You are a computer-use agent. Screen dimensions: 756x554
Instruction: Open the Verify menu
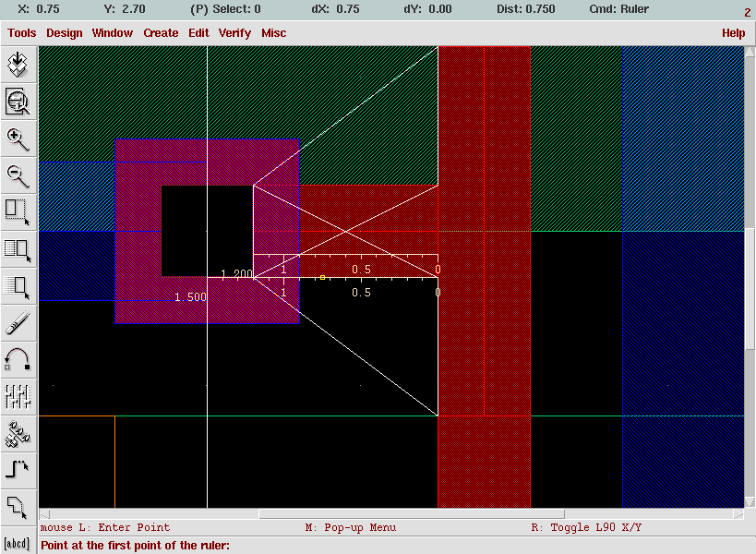coord(234,33)
